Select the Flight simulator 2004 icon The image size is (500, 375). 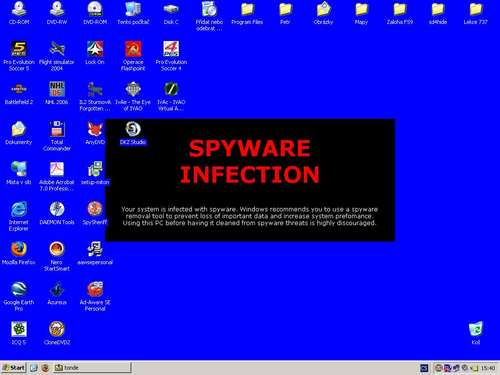[x=57, y=49]
